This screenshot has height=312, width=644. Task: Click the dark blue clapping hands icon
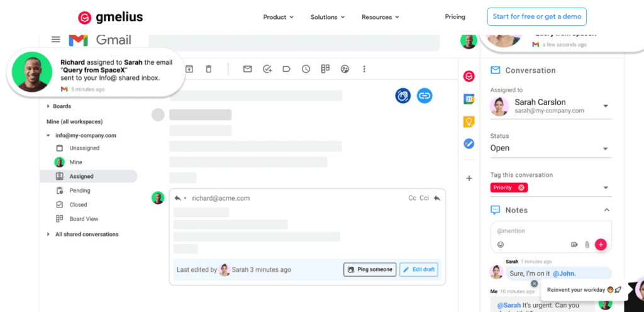point(403,96)
